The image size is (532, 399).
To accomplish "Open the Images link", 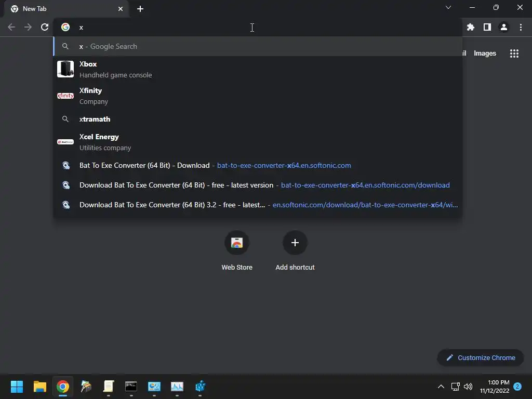I will click(485, 54).
